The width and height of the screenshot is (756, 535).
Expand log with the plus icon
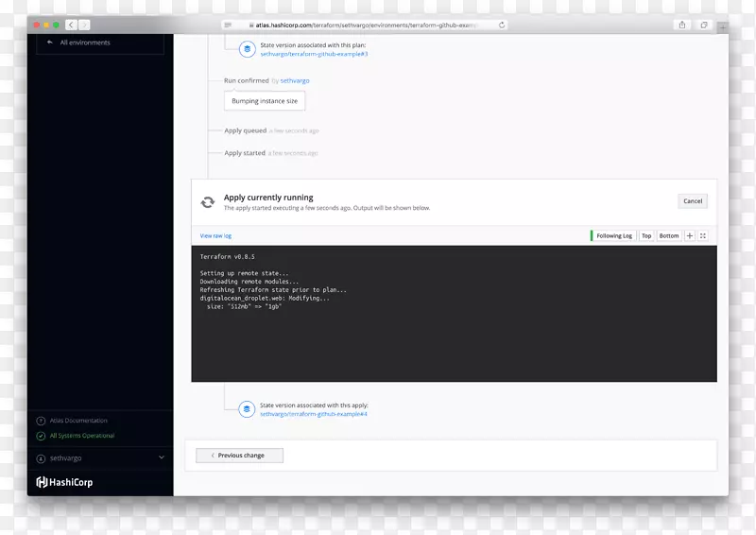[690, 235]
